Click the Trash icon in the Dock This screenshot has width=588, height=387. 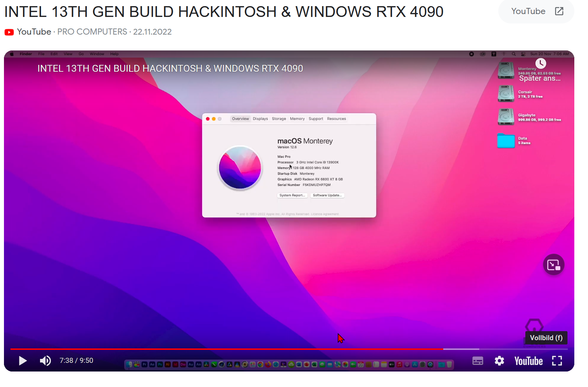pyautogui.click(x=449, y=365)
